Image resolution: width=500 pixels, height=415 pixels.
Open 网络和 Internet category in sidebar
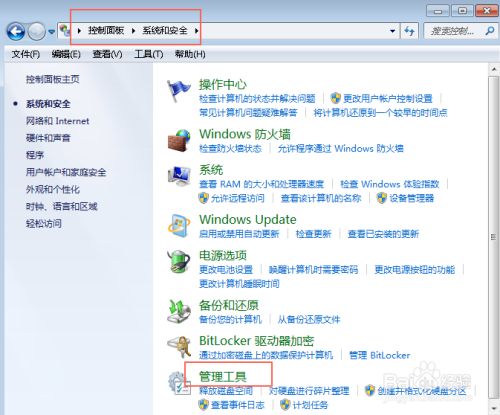tap(58, 121)
